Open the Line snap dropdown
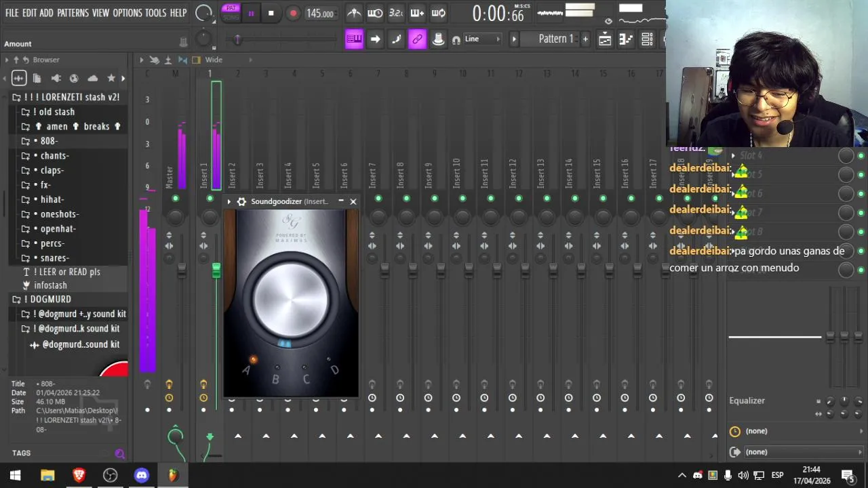Image resolution: width=868 pixels, height=488 pixels. pos(481,39)
